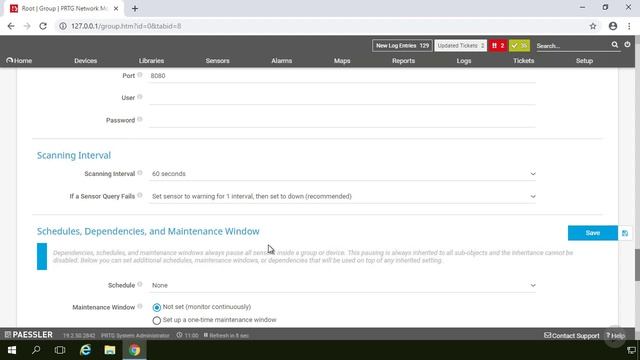Open the Setup menu
Screen dimensions: 640x360
(584, 60)
